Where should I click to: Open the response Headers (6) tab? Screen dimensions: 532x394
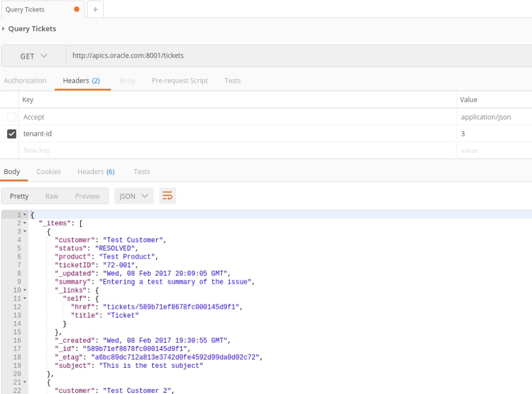[x=96, y=171]
